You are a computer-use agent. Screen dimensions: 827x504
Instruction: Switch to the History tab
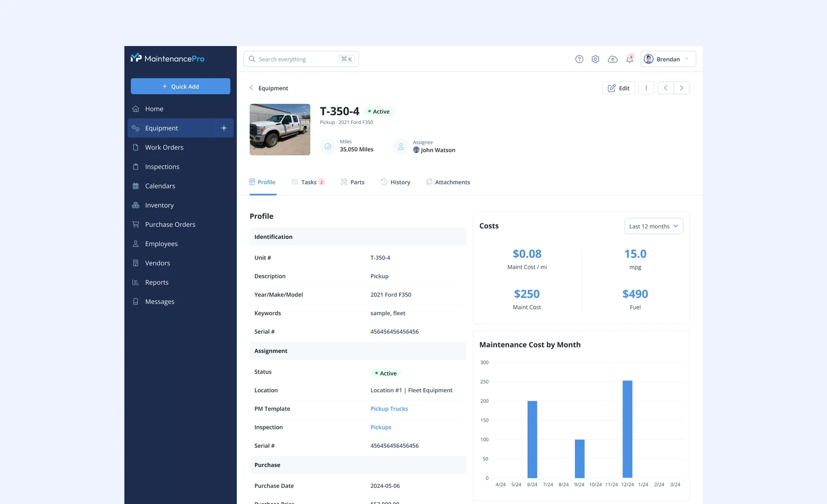pos(396,182)
